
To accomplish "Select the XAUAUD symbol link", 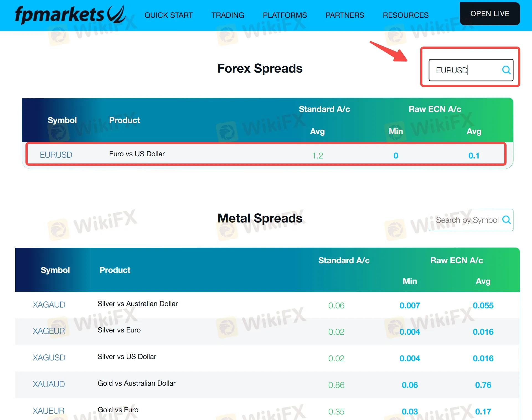I will click(x=49, y=384).
